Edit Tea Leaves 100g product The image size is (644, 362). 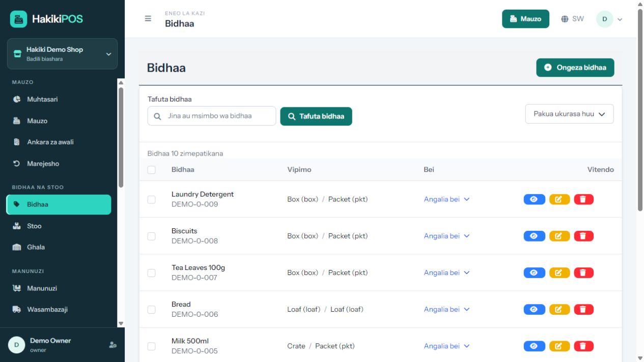click(x=559, y=273)
